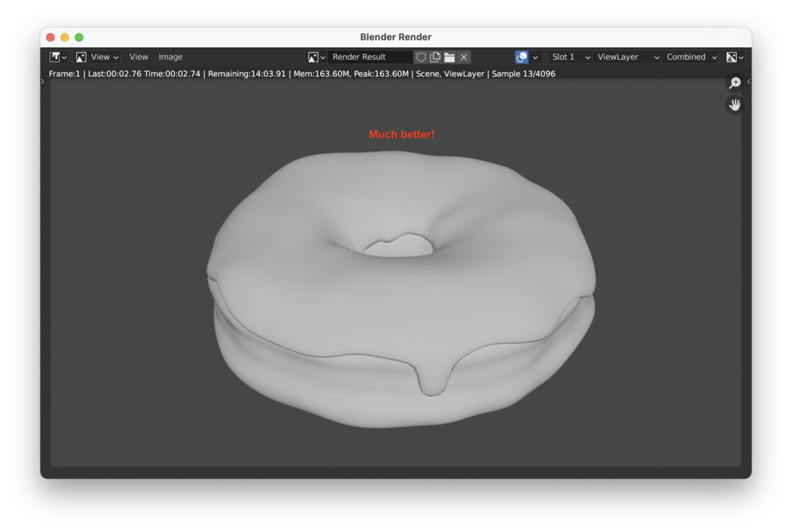Screen dimensions: 792x532
Task: Click the pan hand gizmo
Action: (735, 105)
